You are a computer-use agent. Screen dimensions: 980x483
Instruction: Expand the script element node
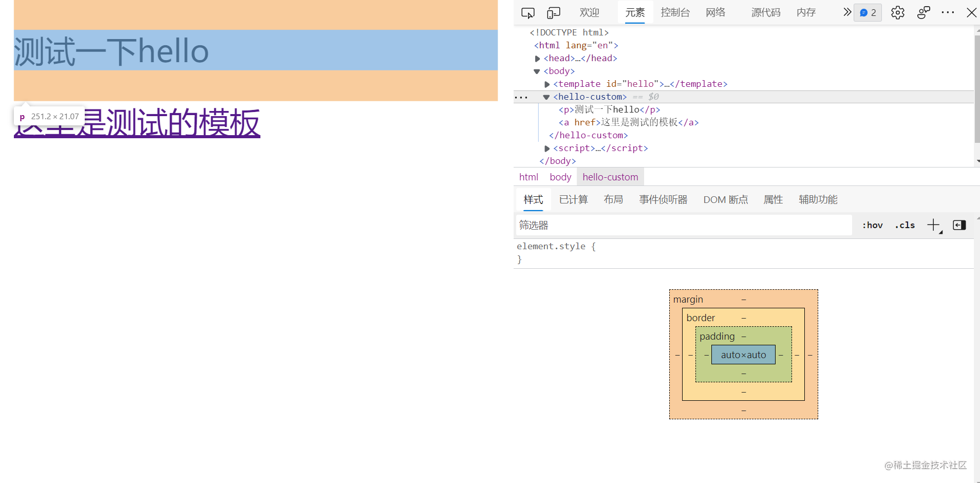[x=546, y=148]
